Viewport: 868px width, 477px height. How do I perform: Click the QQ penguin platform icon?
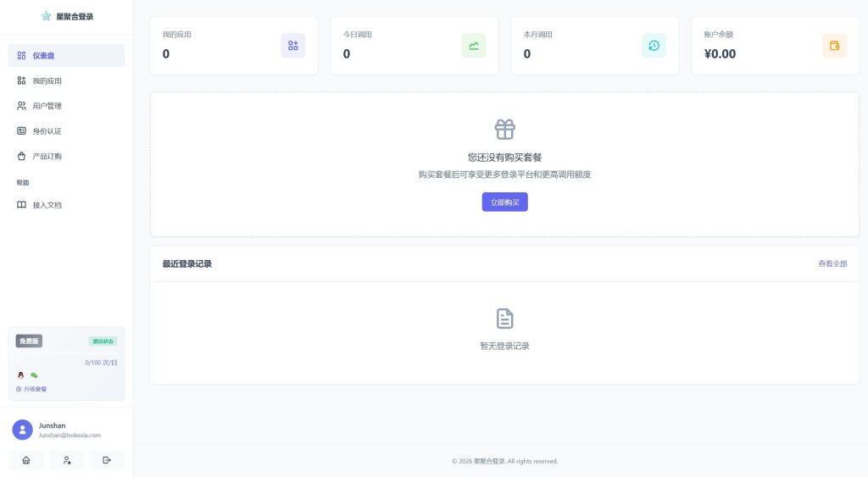(21, 374)
